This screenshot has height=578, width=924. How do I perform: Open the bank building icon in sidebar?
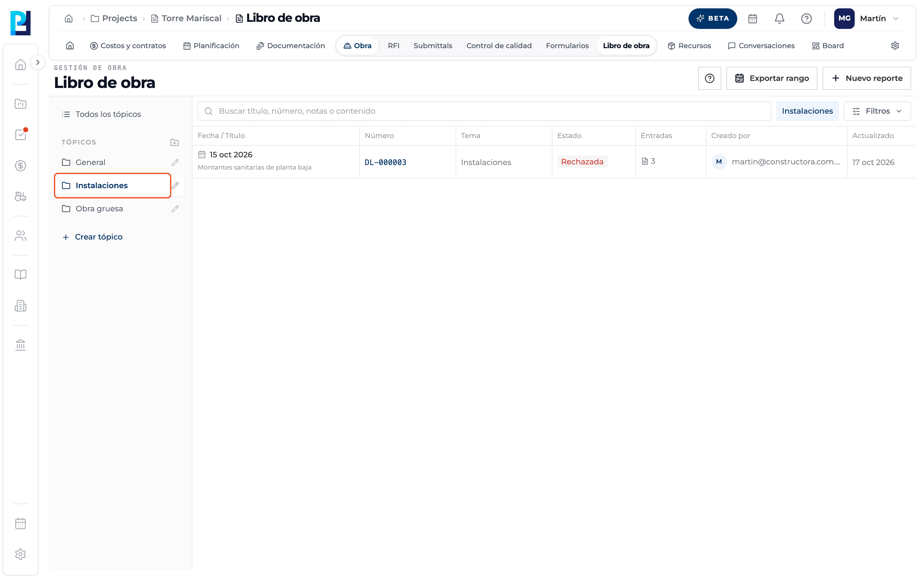tap(21, 345)
